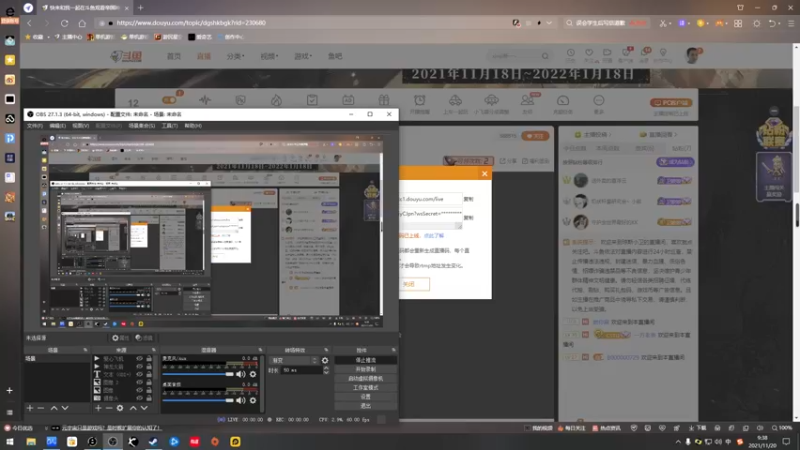Click the 属性 properties button above the docks
Viewport: 800px width, 450px height.
point(121,338)
